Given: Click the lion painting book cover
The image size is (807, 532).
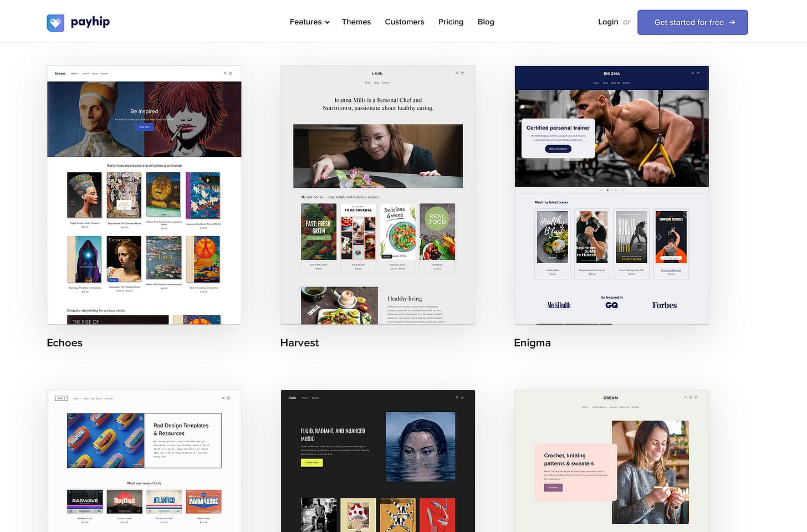Looking at the screenshot, I should pos(164,195).
